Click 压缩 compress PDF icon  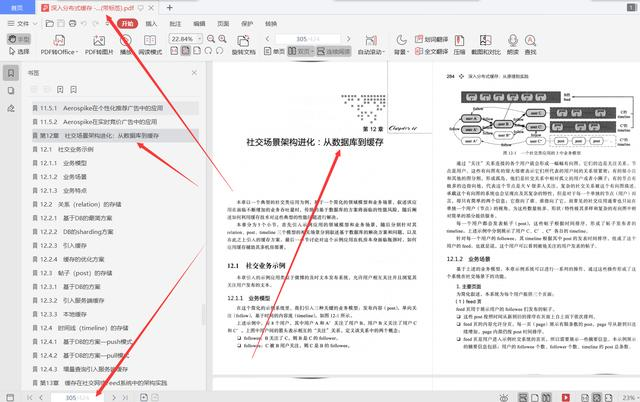(460, 44)
